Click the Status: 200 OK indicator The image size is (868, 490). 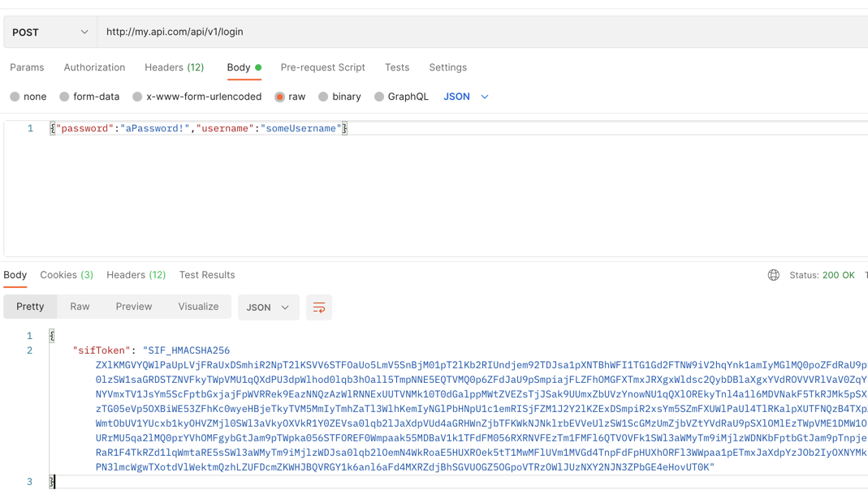[823, 275]
